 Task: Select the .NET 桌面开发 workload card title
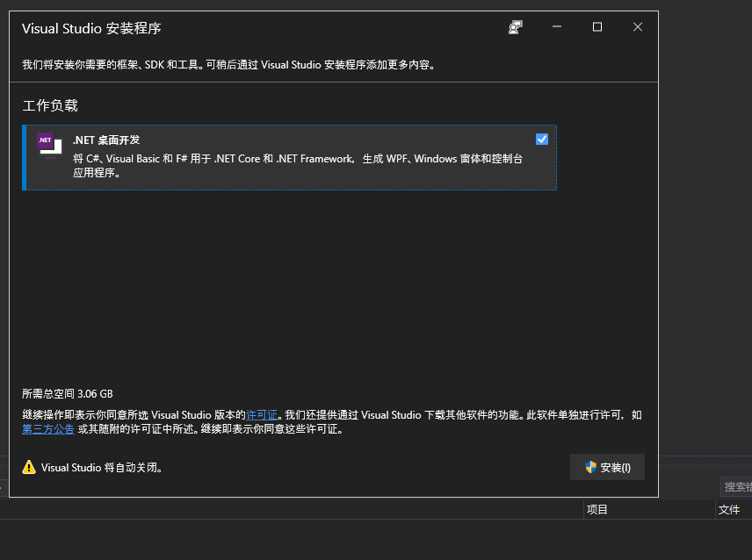106,140
